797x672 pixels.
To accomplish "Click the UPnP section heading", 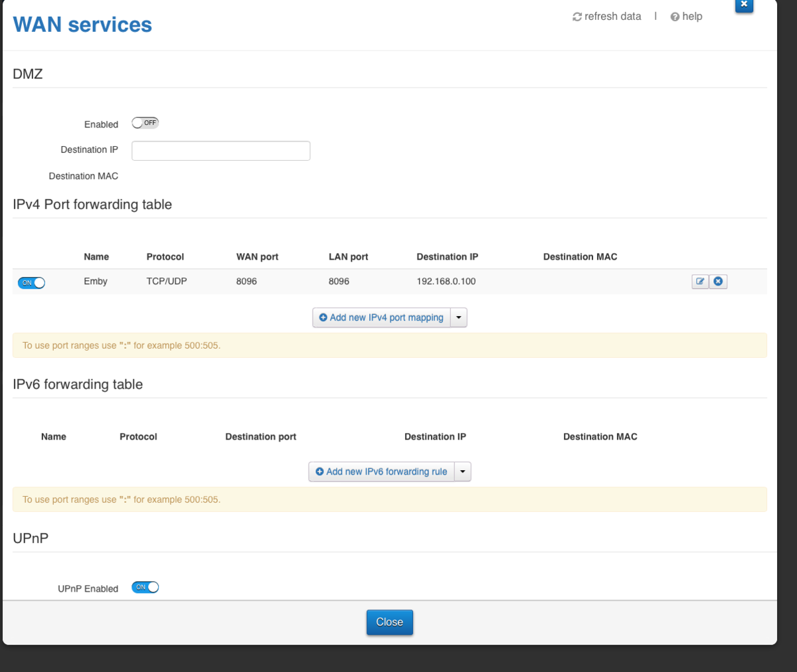I will (31, 539).
